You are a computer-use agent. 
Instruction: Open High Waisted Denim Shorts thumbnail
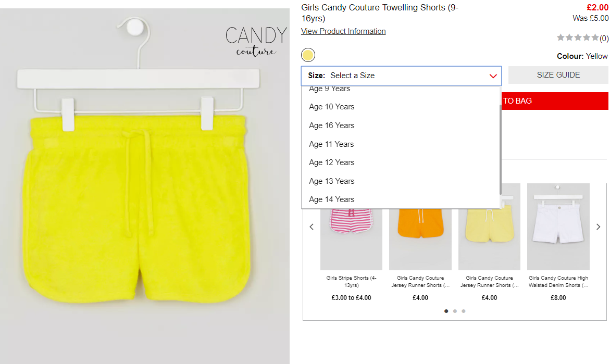(558, 227)
